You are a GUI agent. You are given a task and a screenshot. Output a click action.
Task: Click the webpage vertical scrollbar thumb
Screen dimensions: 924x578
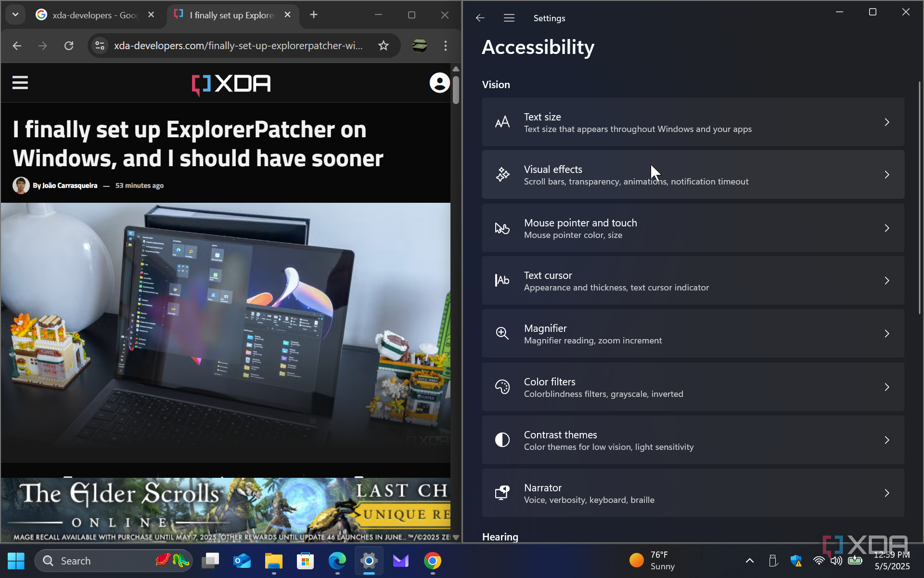click(x=456, y=90)
